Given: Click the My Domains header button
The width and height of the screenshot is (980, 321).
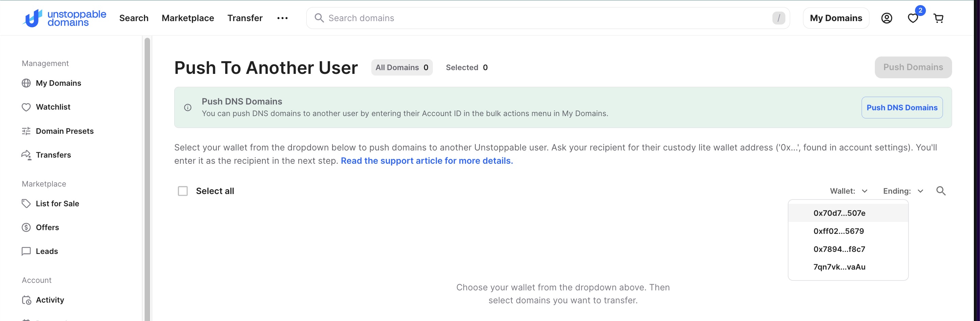Looking at the screenshot, I should click(x=836, y=18).
